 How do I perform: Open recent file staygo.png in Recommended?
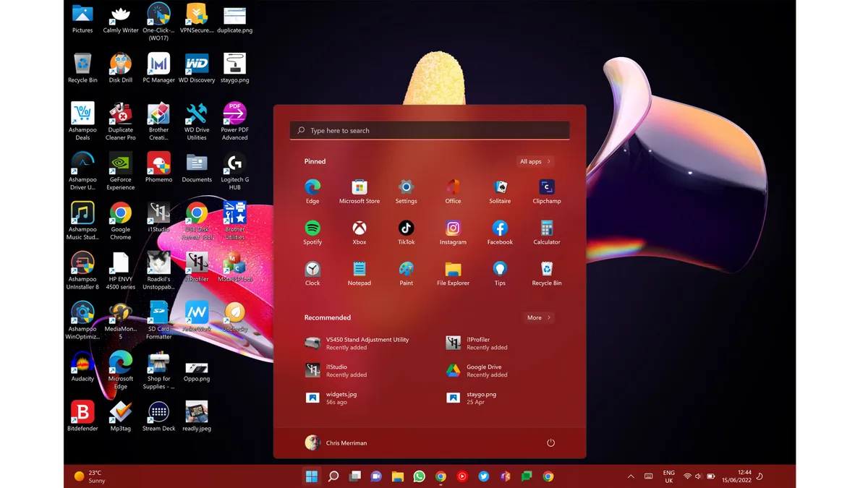point(472,398)
